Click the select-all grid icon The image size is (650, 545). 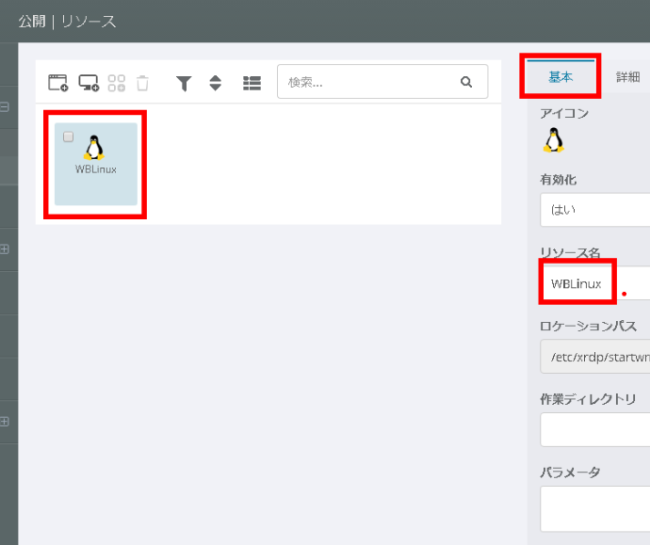116,83
